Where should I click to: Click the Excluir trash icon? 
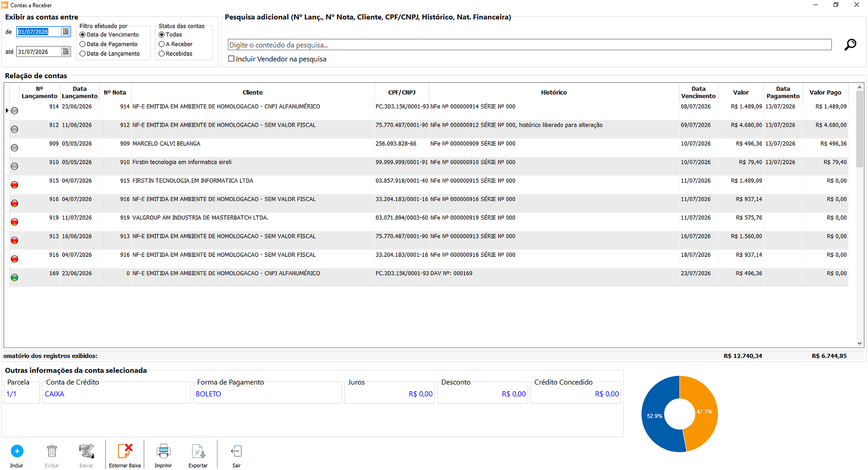pyautogui.click(x=52, y=451)
